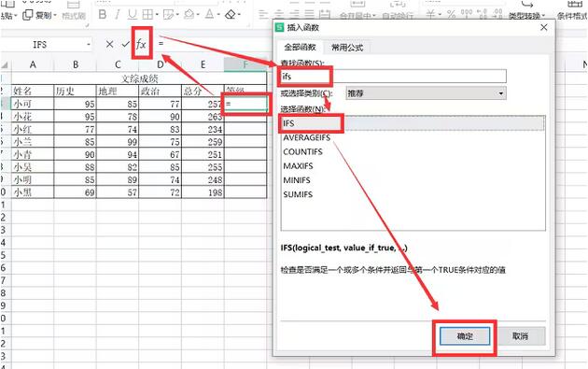
Task: Open the 类型转换 dropdown
Action: pos(543,16)
